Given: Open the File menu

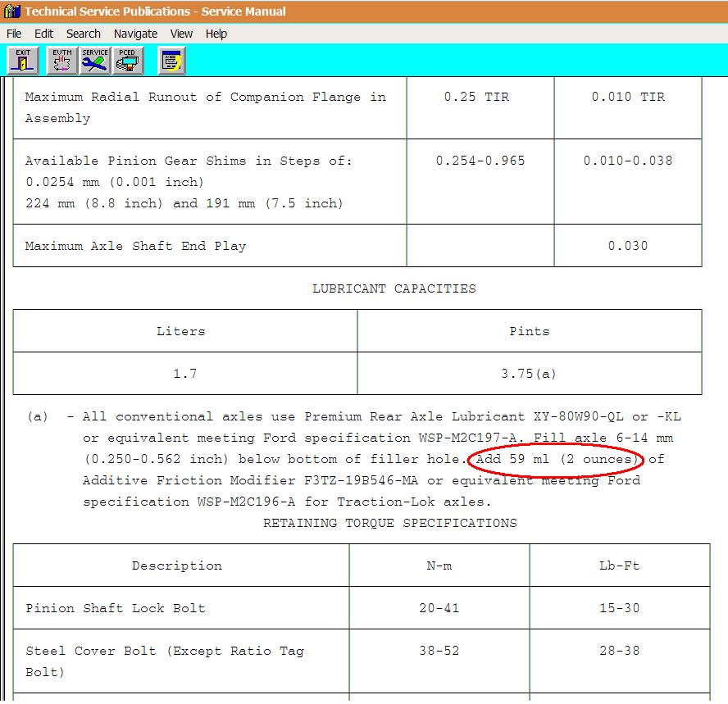Looking at the screenshot, I should [14, 34].
